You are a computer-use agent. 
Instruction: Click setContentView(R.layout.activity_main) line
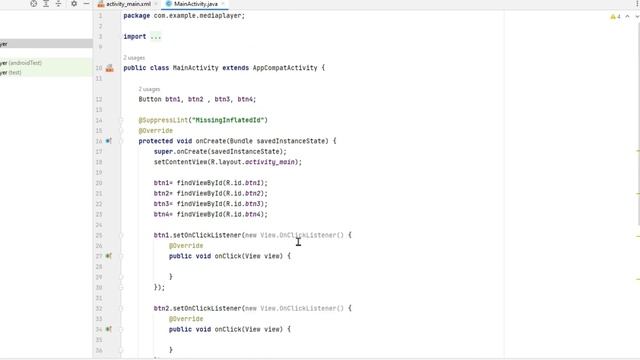(x=228, y=162)
